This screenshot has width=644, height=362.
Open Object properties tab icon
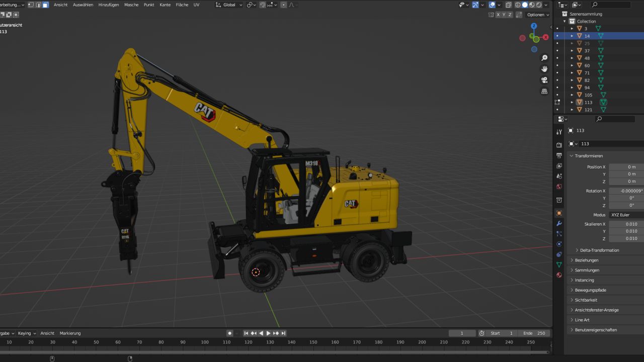tap(559, 213)
